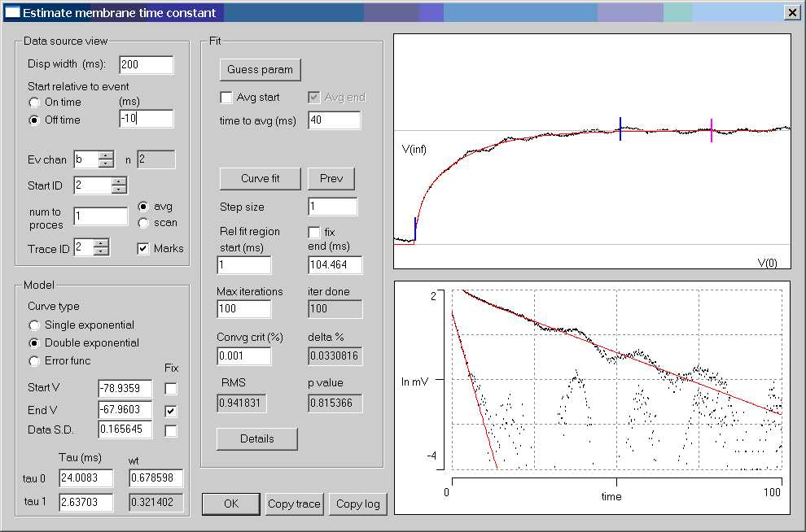Increment the Ev chan spinner up arrow

click(x=106, y=156)
